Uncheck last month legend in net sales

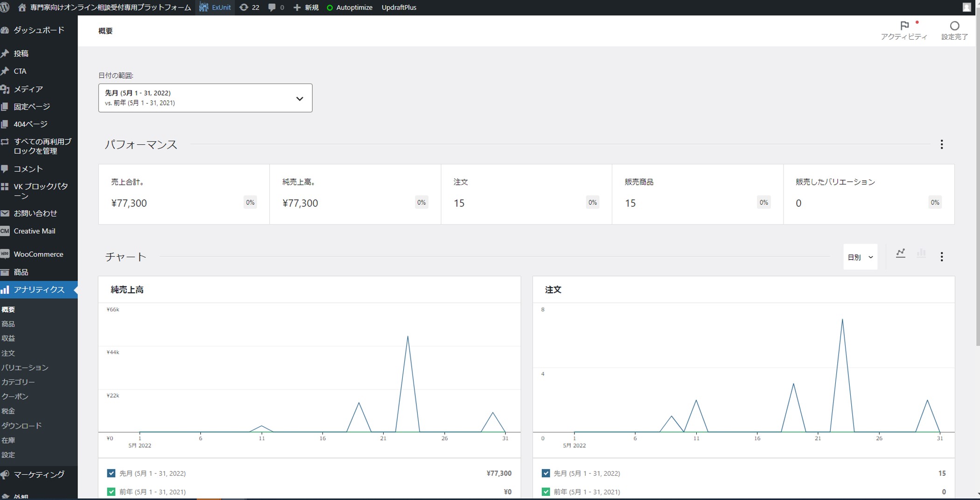111,473
